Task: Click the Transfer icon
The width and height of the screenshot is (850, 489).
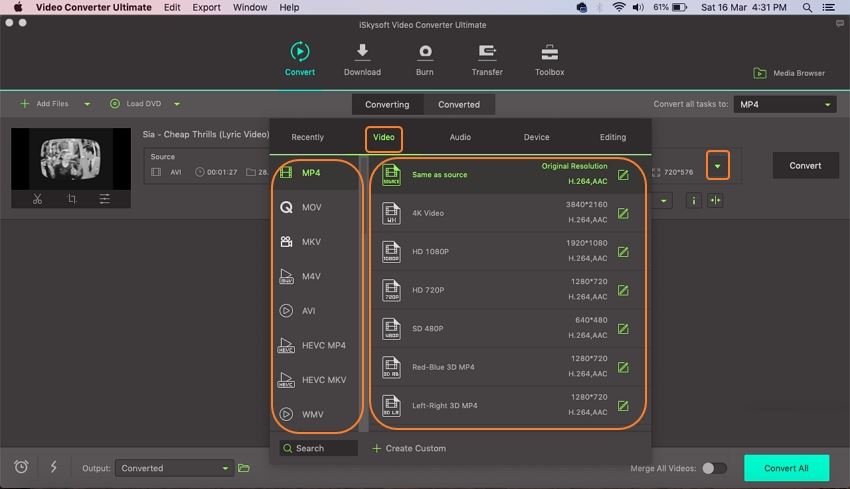Action: (487, 52)
